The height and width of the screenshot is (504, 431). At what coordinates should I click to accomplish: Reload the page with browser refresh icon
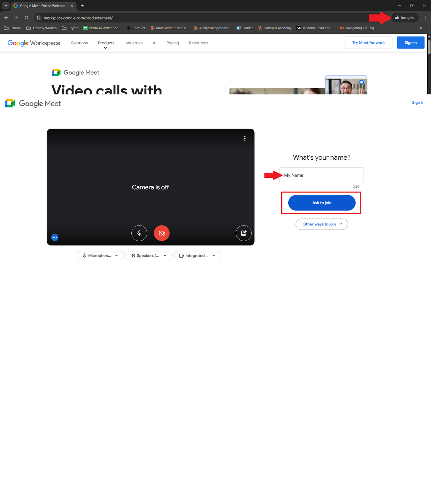[26, 18]
